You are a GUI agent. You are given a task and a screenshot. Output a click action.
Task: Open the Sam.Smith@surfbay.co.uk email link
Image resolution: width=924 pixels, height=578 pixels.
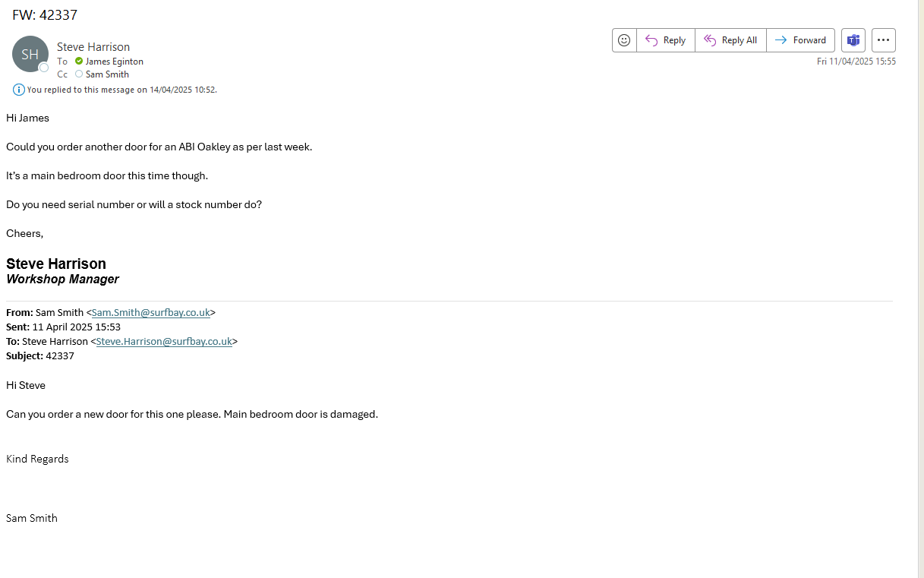[150, 312]
